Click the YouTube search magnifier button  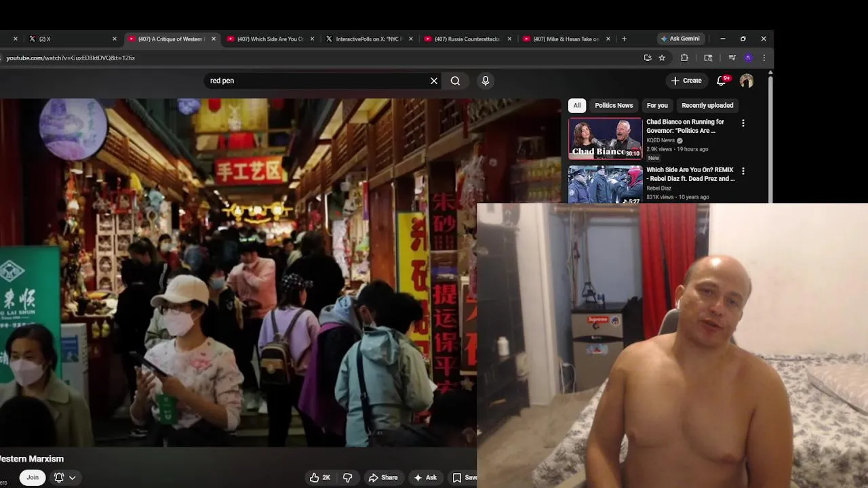(x=455, y=81)
